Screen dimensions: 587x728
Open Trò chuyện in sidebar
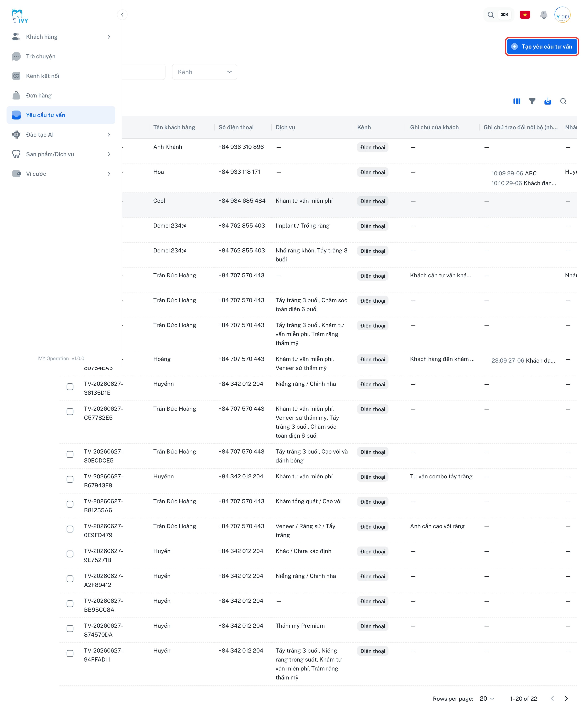[x=61, y=56]
